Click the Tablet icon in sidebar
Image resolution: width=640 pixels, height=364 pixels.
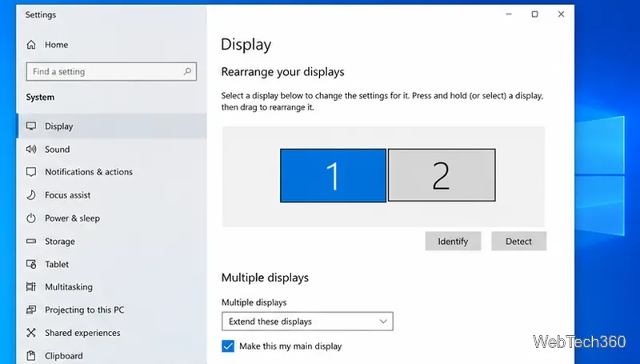[31, 264]
